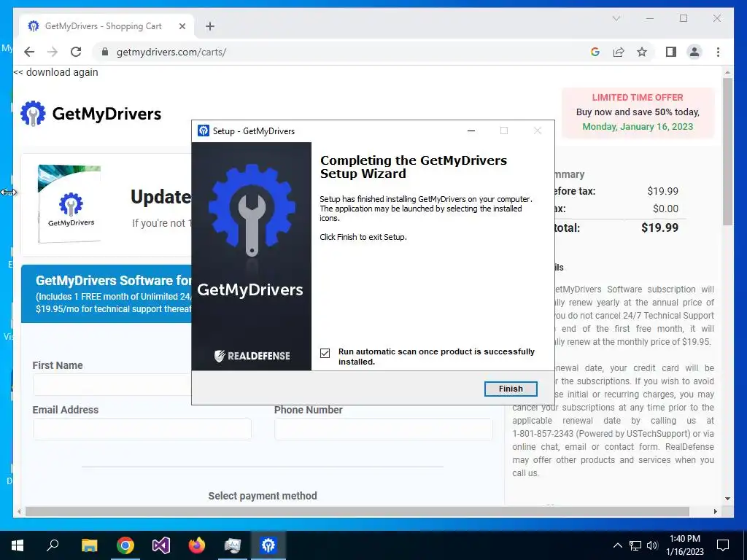Click scroll right arrow of page
Screen dimensions: 747x560
tap(715, 511)
